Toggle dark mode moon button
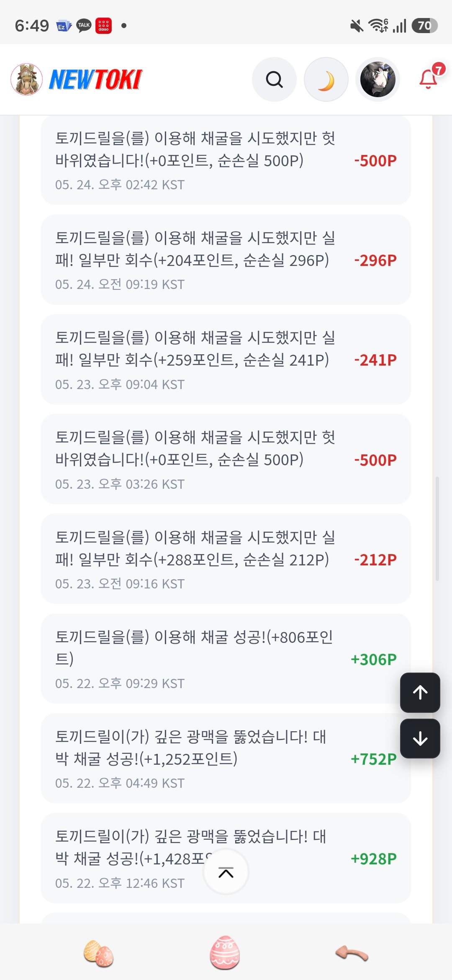This screenshot has height=980, width=452. click(326, 79)
